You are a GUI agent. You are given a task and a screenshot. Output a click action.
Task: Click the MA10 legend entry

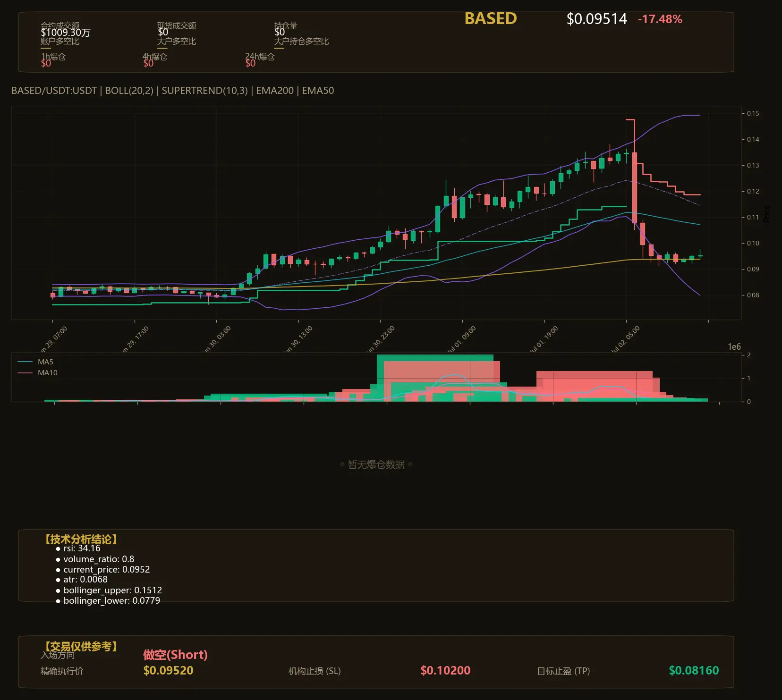point(37,373)
